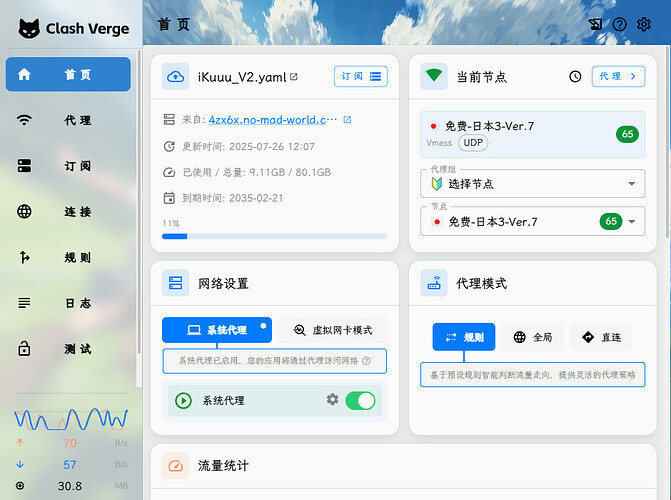Open external link icon next to iKuuu_V2.yaml

click(294, 77)
